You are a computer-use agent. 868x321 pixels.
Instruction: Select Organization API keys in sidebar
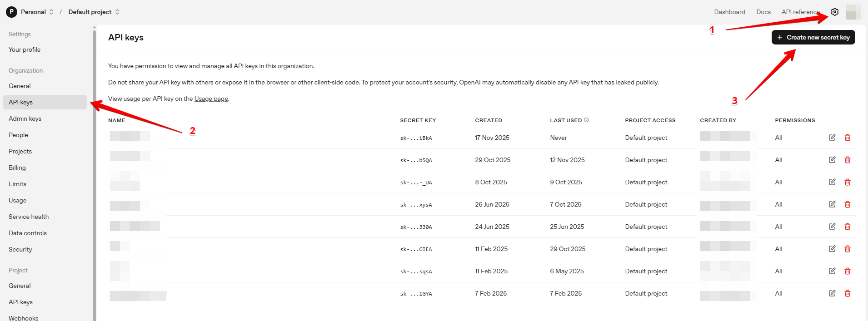click(x=45, y=102)
